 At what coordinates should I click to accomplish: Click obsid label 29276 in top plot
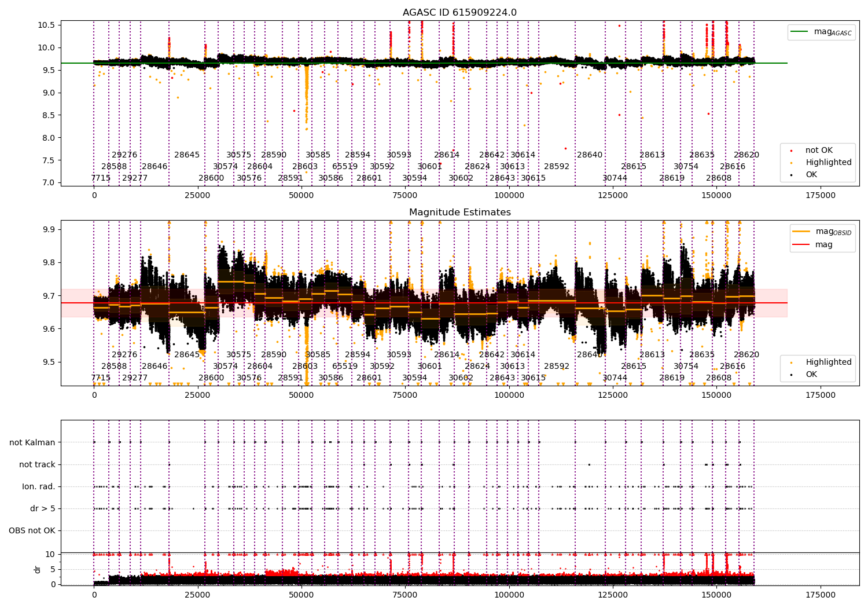pos(124,155)
